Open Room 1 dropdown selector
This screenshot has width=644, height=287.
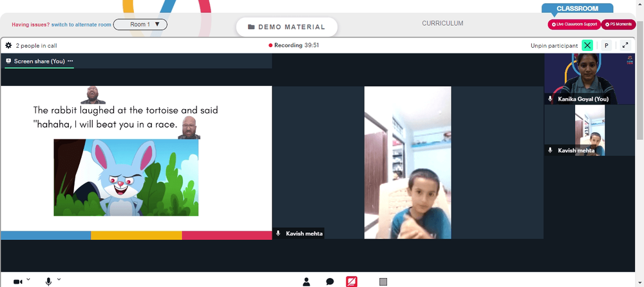pyautogui.click(x=140, y=25)
